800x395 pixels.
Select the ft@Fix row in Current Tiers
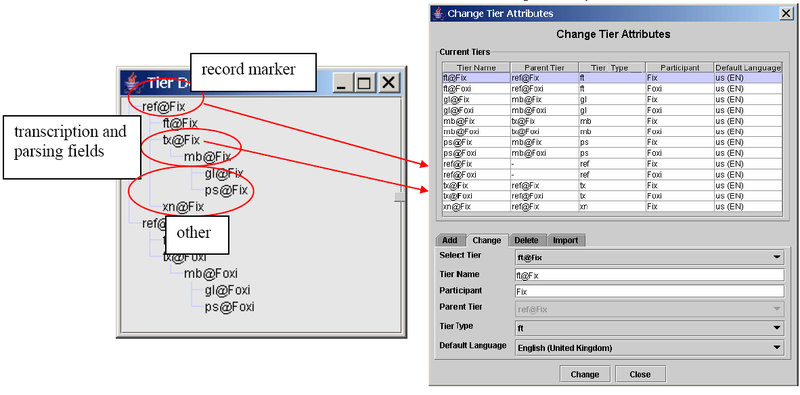coord(612,78)
